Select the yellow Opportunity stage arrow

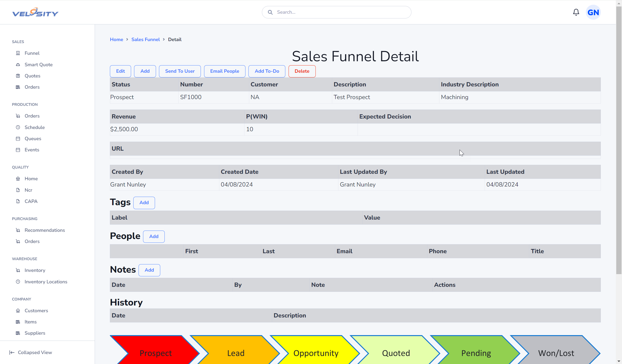point(316,353)
